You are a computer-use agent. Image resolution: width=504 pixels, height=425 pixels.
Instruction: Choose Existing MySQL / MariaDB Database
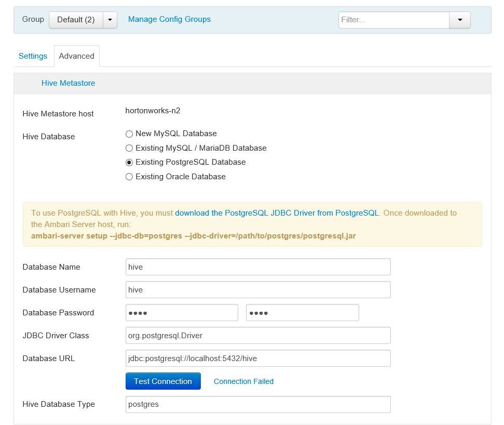(129, 148)
